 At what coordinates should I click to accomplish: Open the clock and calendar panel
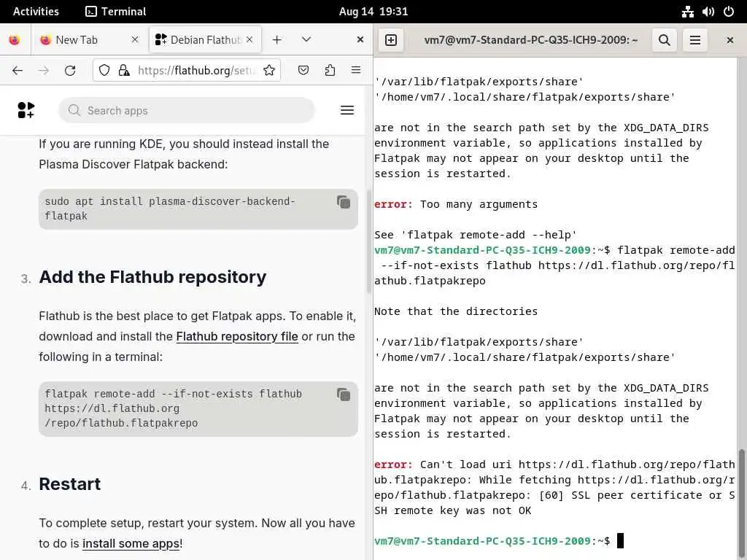point(373,12)
